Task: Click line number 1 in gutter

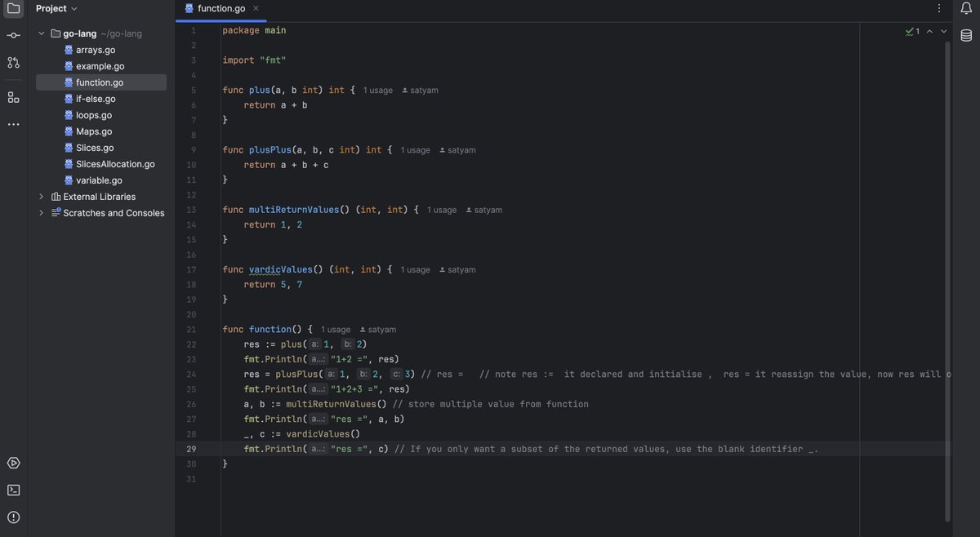Action: tap(194, 30)
